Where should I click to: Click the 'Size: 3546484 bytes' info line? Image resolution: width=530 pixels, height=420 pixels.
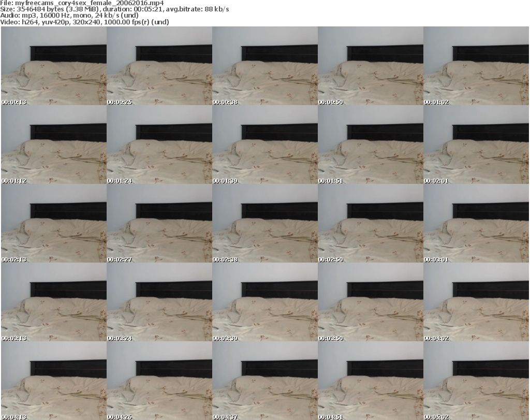114,9
